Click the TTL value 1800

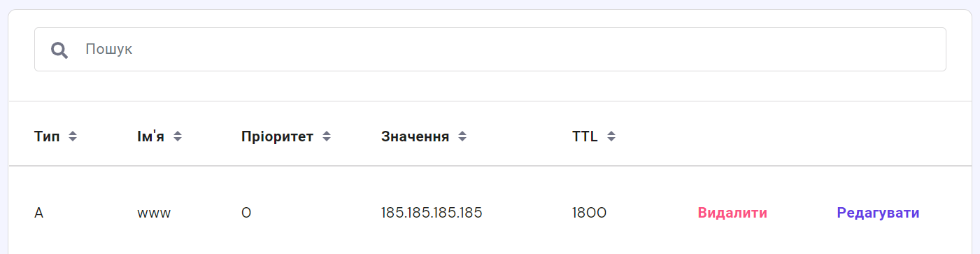coord(589,213)
